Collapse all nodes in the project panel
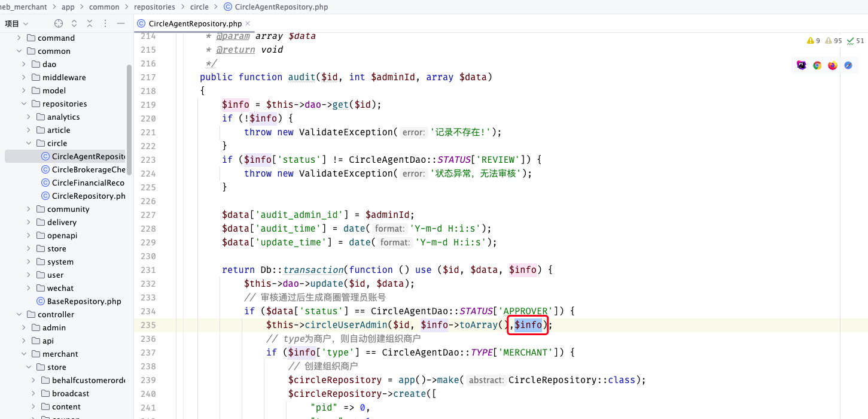Viewport: 868px width, 419px height. click(x=90, y=23)
